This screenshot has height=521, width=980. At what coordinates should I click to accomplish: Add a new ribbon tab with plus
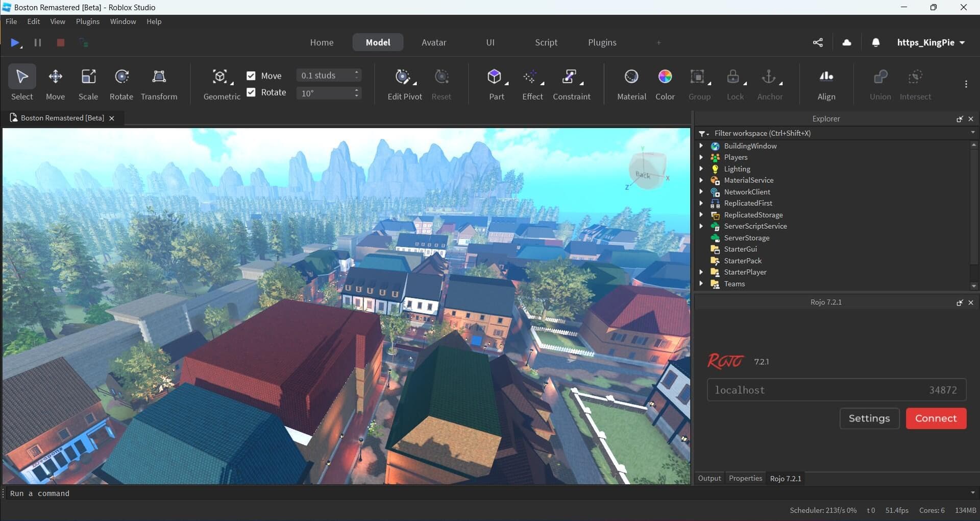(659, 42)
